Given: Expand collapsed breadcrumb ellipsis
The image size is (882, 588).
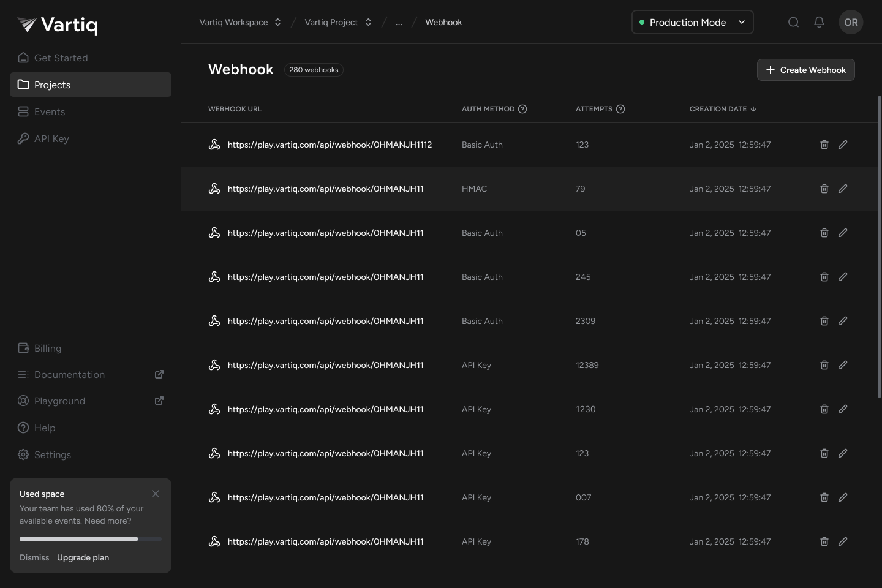Looking at the screenshot, I should [x=399, y=22].
